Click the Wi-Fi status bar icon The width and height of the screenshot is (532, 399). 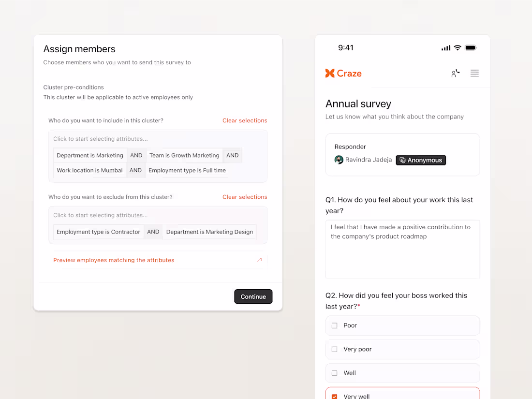coord(457,47)
